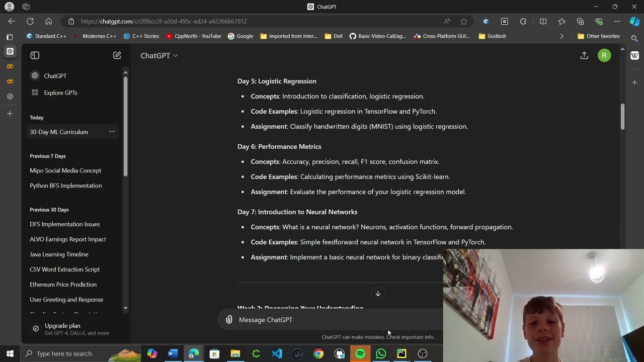Open split screen icon in toolbar
Viewport: 644px width, 362px height.
pyautogui.click(x=543, y=21)
